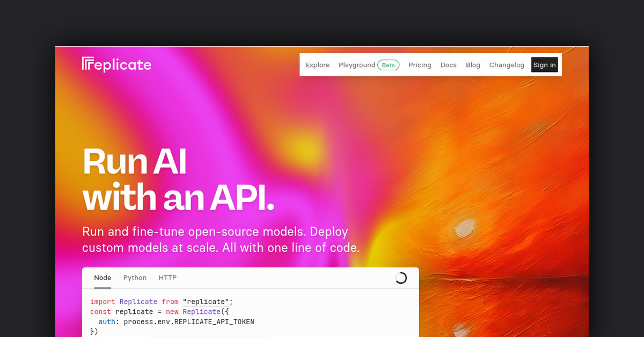
Task: Open the Explore page
Action: coord(317,65)
